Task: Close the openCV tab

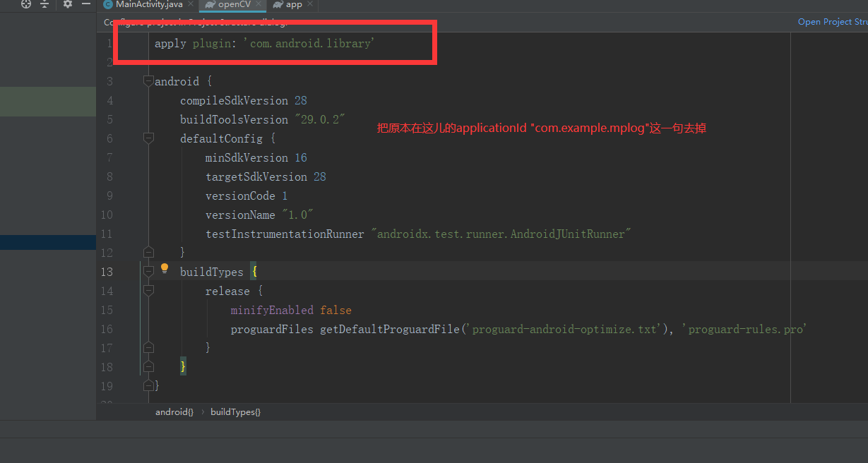Action: click(258, 4)
